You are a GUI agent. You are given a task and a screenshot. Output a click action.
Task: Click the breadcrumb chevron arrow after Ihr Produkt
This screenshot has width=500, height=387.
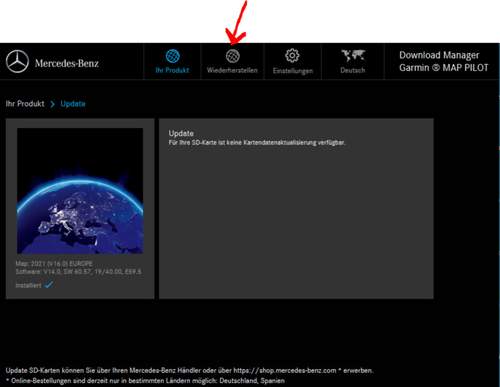(52, 104)
